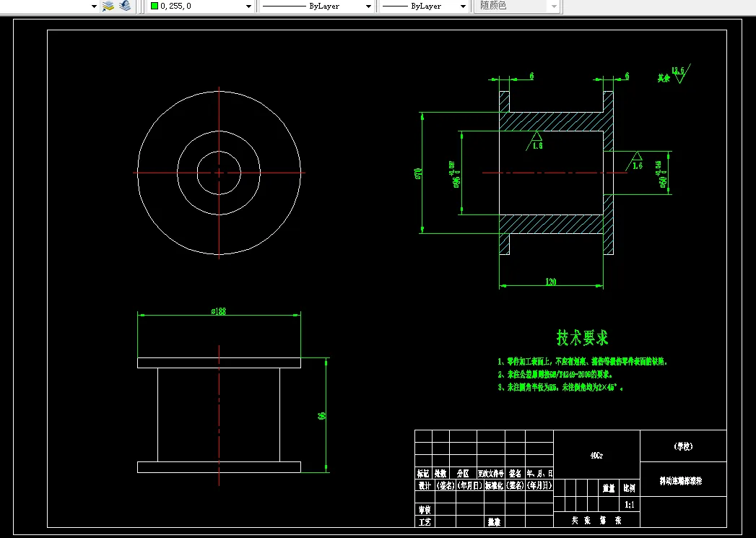Select the 更改文件号 title block cell
Screen dimensions: 756x538
click(x=491, y=474)
